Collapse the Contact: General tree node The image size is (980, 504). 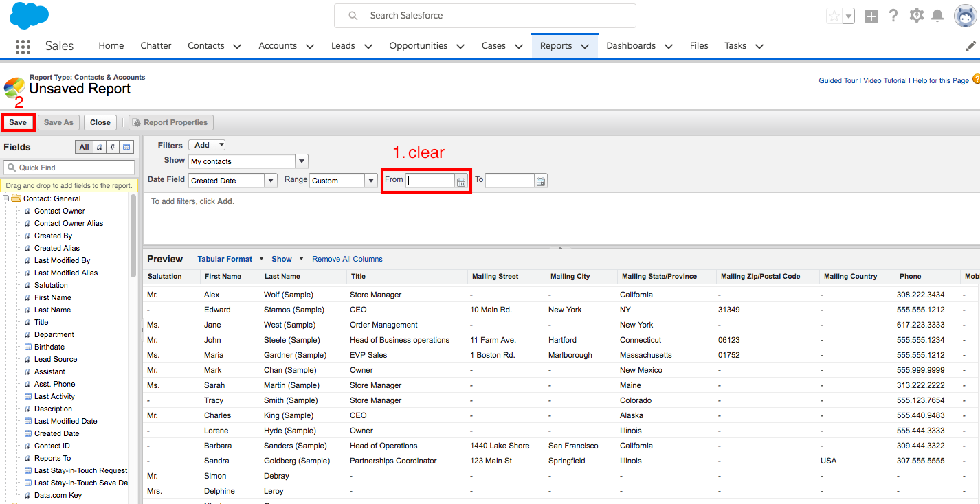click(x=5, y=198)
